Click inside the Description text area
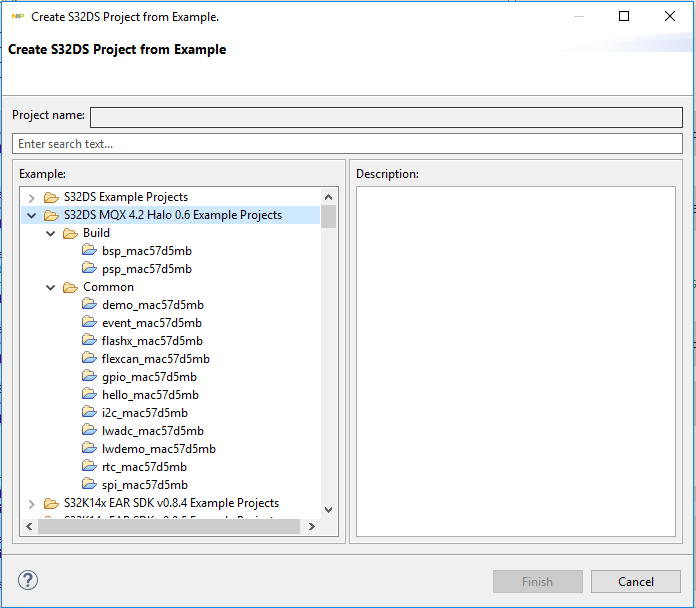The width and height of the screenshot is (696, 608). coord(516,361)
